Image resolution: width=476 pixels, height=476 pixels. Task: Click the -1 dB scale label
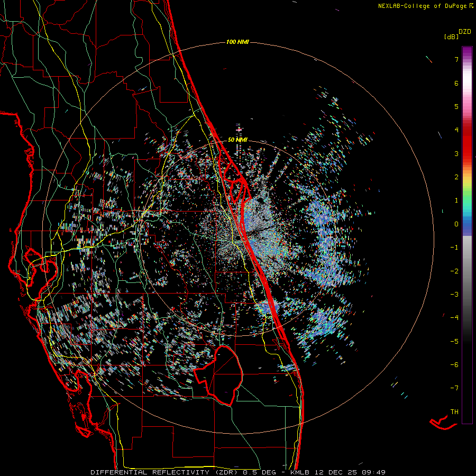[454, 248]
